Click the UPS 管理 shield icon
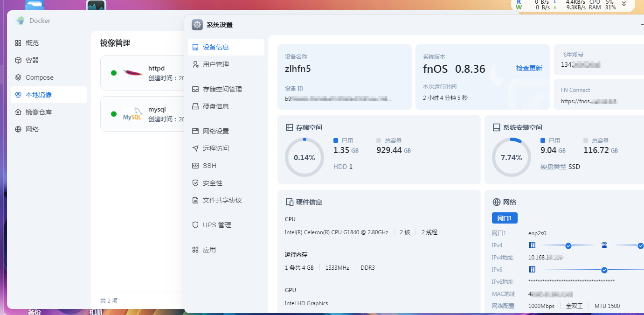 (195, 225)
